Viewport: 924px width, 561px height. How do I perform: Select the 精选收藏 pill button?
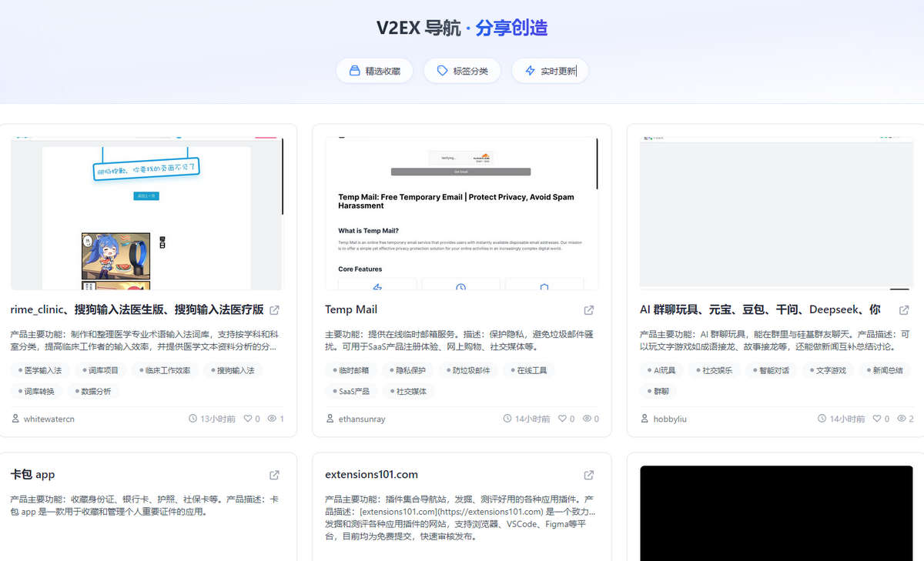click(x=374, y=71)
